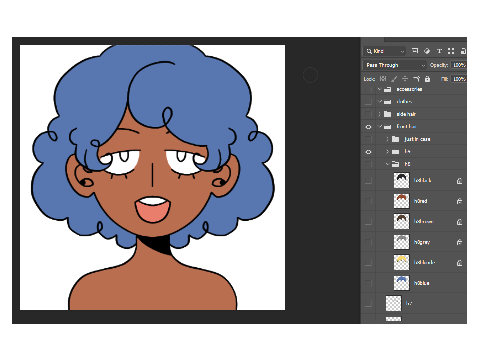Click lock icon on h0black layer
The height and width of the screenshot is (360, 480).
[459, 181]
